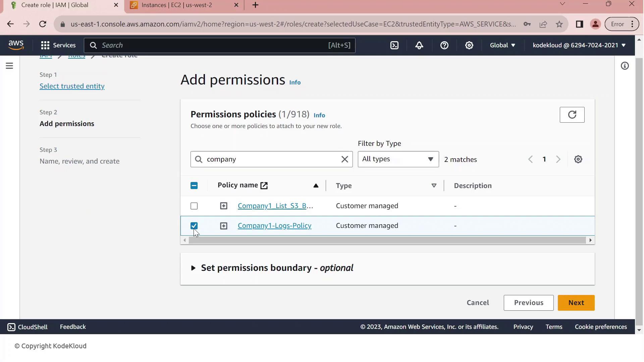Check the Company1_List_S3_B policy checkbox
The height and width of the screenshot is (362, 644).
194,206
